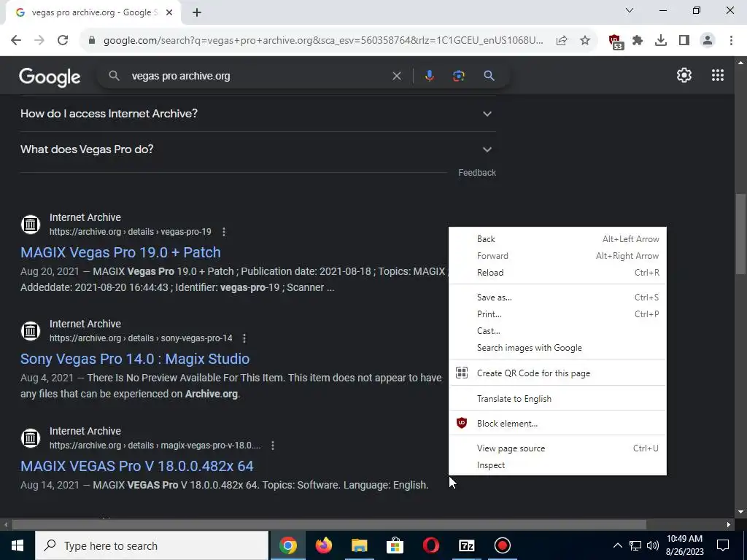
Task: Open more options for vegas-pro-19 result
Action: point(223,232)
